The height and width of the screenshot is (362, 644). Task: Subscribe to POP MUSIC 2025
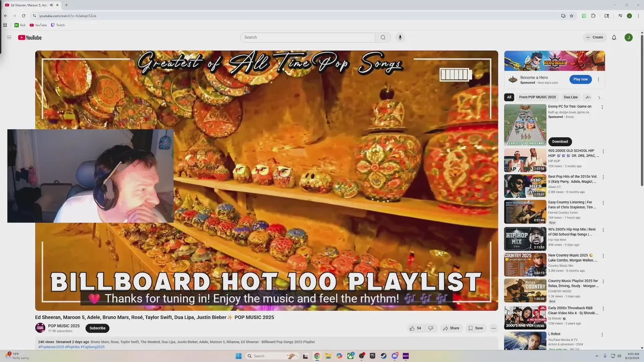pos(97,328)
